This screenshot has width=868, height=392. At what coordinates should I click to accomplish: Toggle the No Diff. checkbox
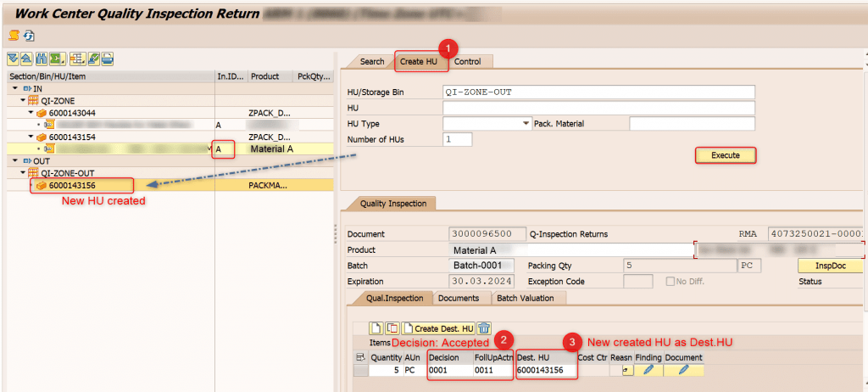(670, 282)
